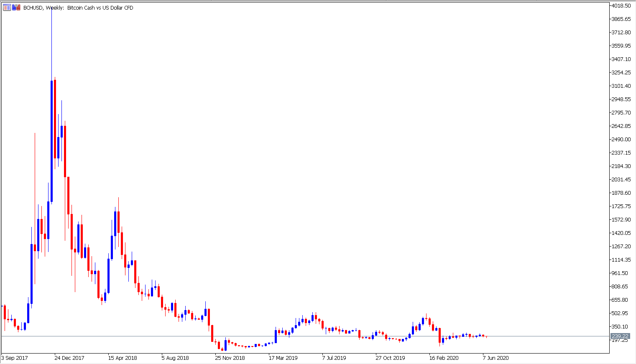
Task: Select the current price label 239.22
Action: click(x=620, y=336)
